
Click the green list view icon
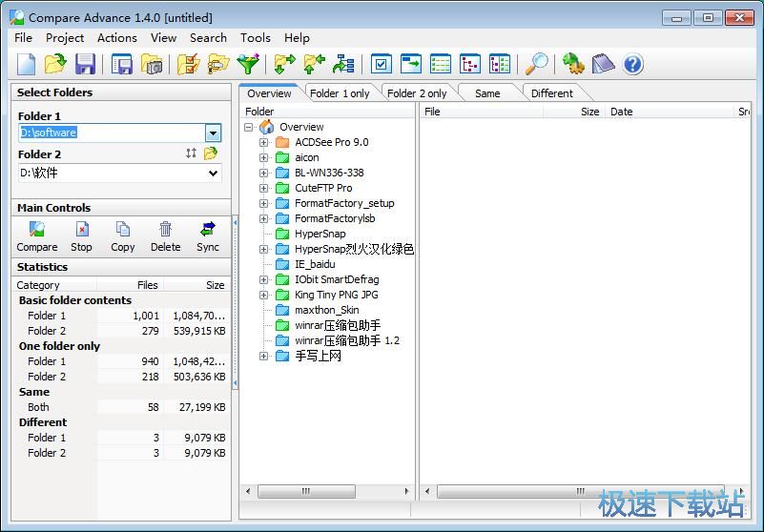(x=441, y=64)
